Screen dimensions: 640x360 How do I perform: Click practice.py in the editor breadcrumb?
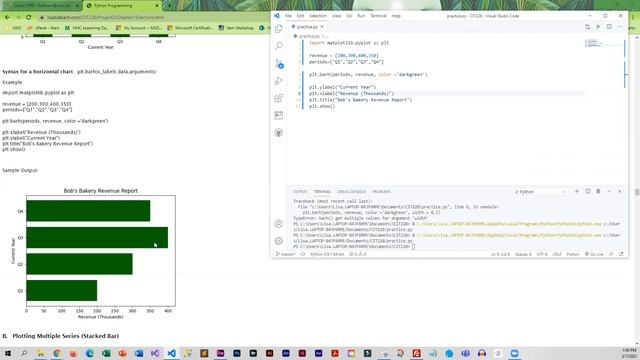coord(309,36)
